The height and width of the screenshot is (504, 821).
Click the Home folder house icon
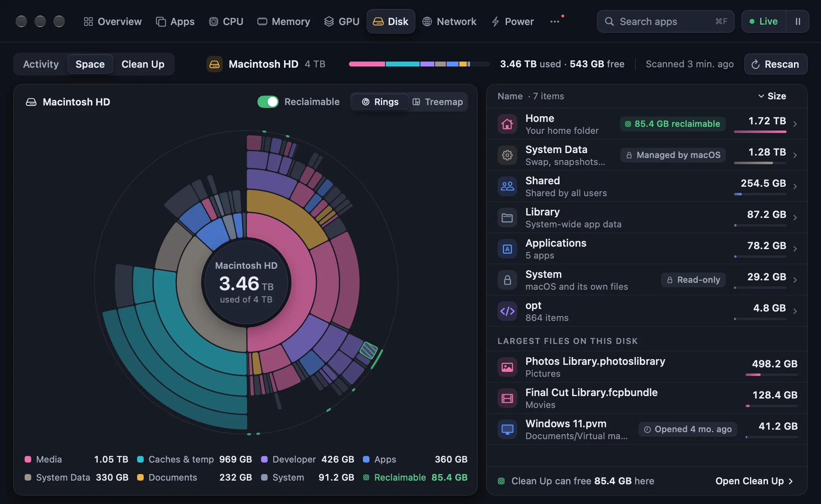tap(507, 124)
